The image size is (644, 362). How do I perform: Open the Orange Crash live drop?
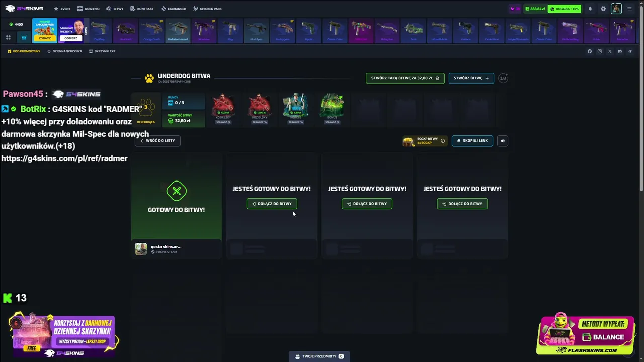click(x=151, y=31)
